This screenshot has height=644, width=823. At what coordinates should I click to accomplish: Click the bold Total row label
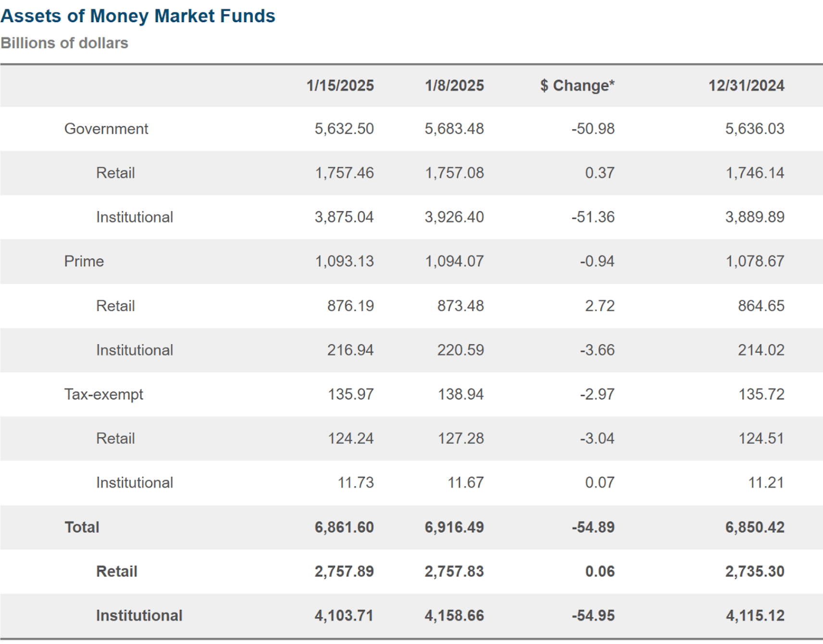pyautogui.click(x=82, y=527)
